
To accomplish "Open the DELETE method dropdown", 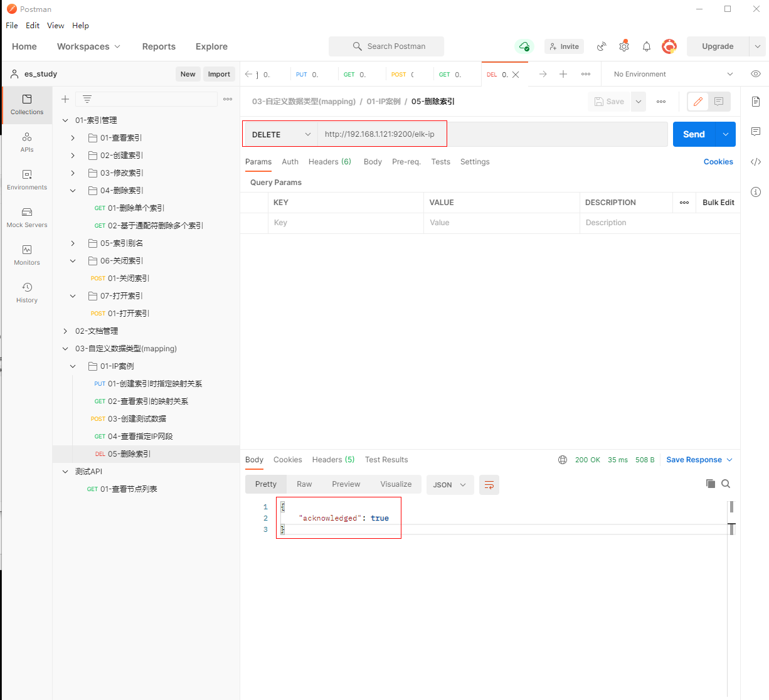I will 280,134.
